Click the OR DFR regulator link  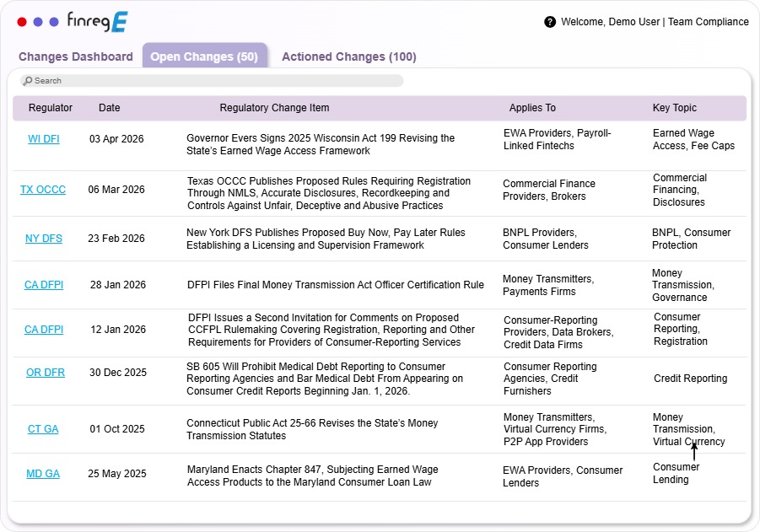click(x=46, y=373)
